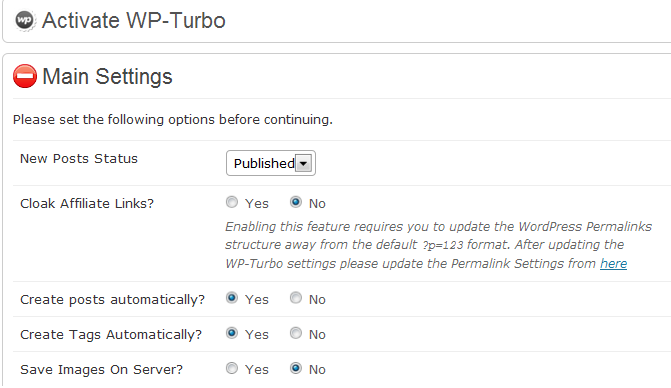Enable Yes for Create Tags Automatically
The width and height of the screenshot is (671, 388).
[x=232, y=333]
